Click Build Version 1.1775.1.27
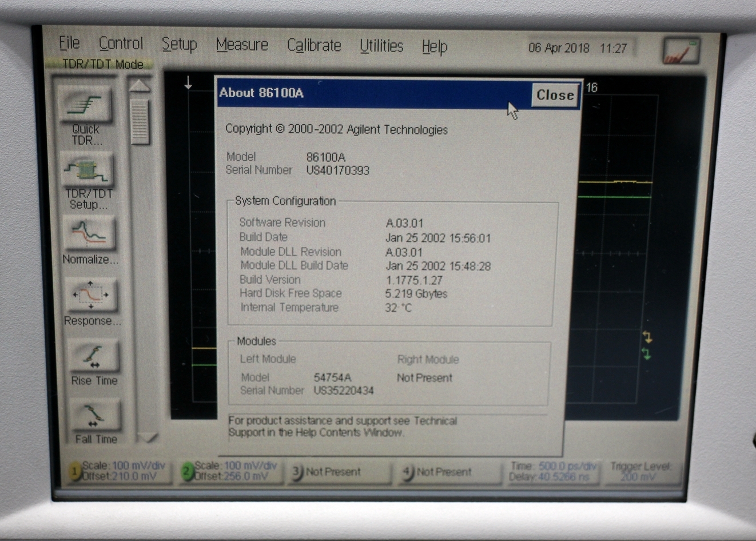756x541 pixels. coord(413,280)
